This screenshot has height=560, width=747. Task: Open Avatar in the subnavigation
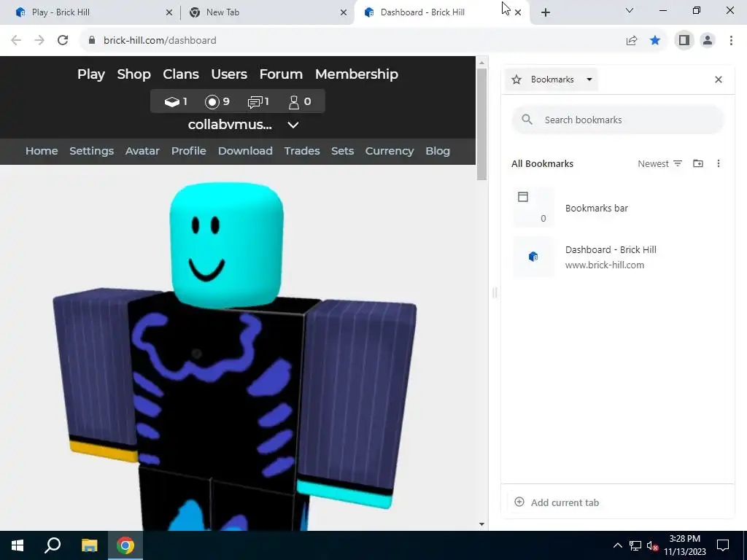pyautogui.click(x=142, y=151)
